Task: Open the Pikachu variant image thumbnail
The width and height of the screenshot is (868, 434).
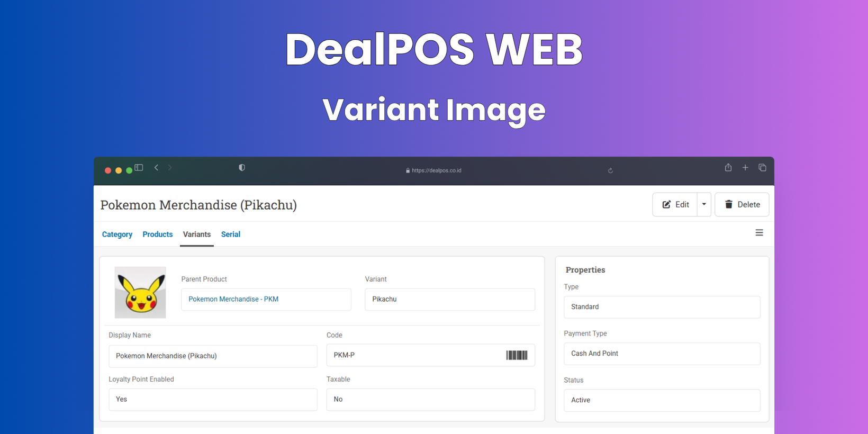Action: click(x=140, y=292)
